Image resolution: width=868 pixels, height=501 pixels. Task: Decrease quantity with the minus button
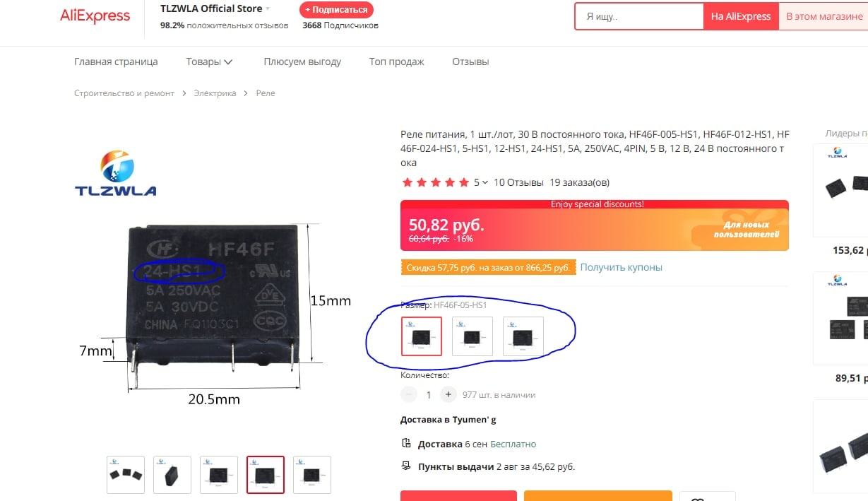pyautogui.click(x=408, y=395)
